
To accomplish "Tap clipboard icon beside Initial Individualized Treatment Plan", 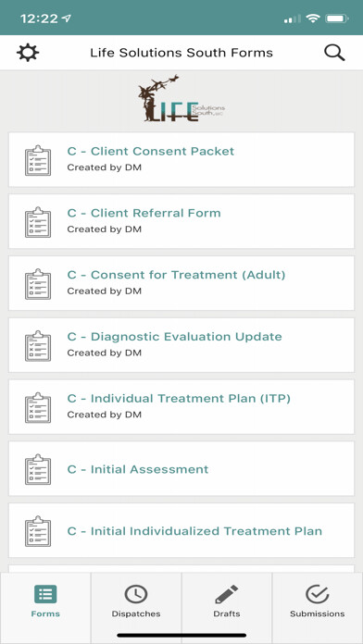I will click(38, 531).
